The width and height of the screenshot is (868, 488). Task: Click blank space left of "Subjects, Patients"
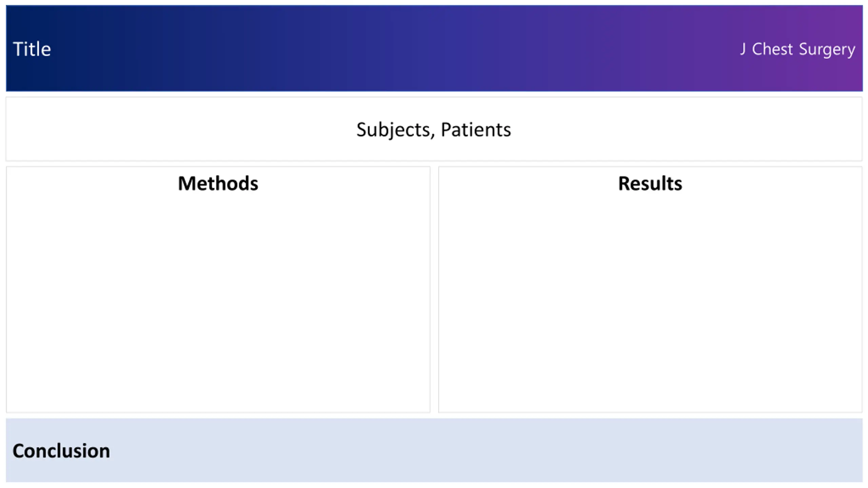pyautogui.click(x=170, y=130)
